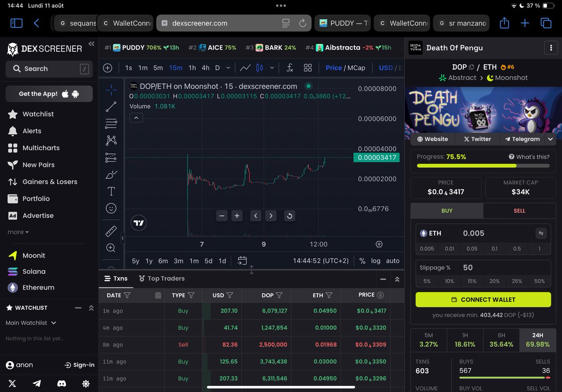Open chart style dropdown arrow
Screen dimensions: 562x392
272,68
